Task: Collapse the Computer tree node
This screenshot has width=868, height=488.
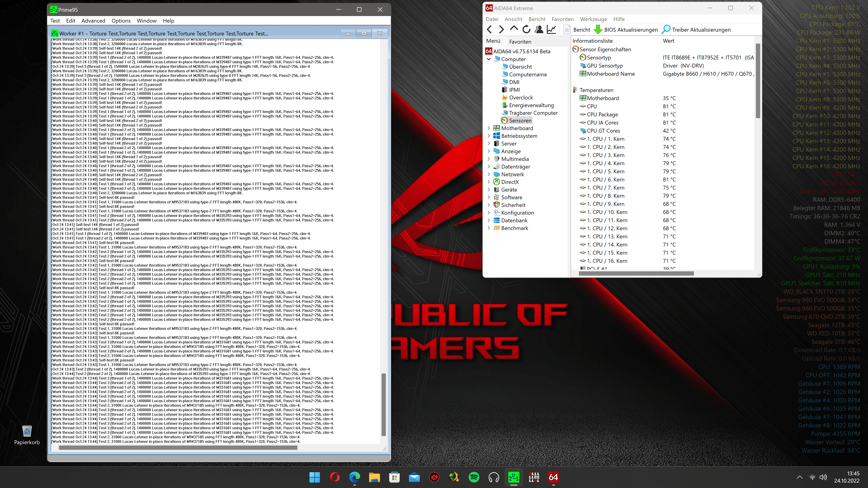Action: coord(489,59)
